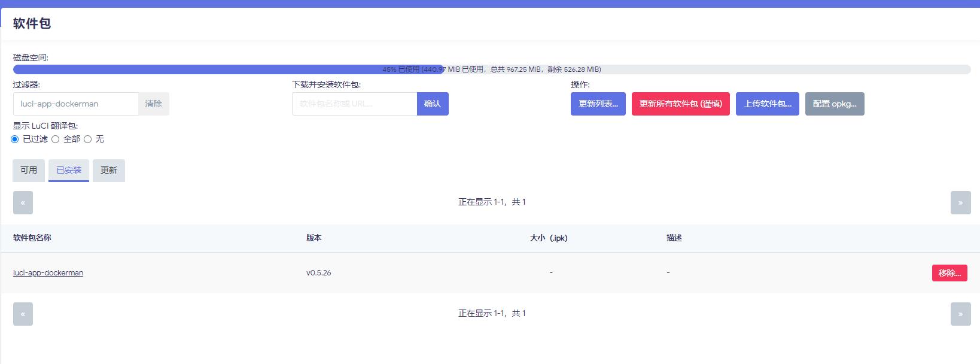The width and height of the screenshot is (980, 364).
Task: Click the 显示 LuCI 翻译包 label
Action: click(45, 126)
